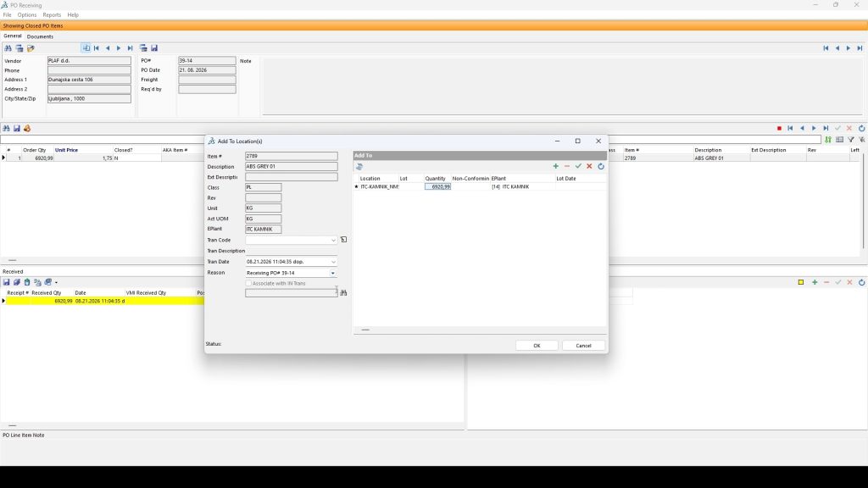This screenshot has width=868, height=488.
Task: Click the refresh icon in the Add To grid toolbar
Action: coord(601,166)
